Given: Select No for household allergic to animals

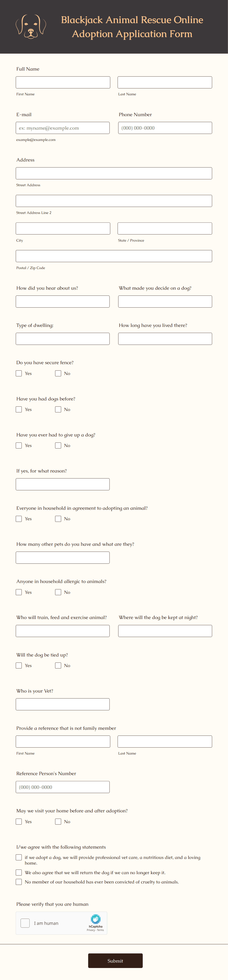Looking at the screenshot, I should pyautogui.click(x=58, y=592).
